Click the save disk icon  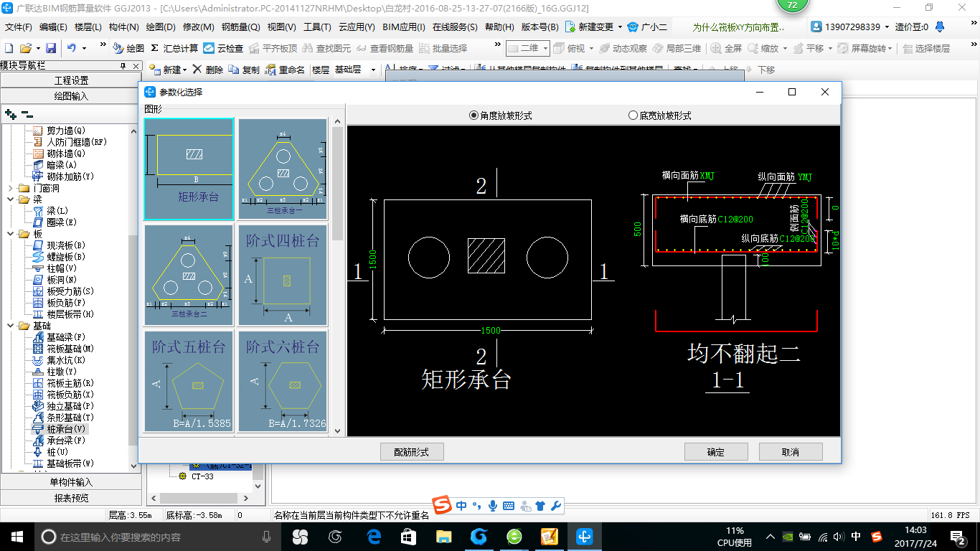[51, 48]
